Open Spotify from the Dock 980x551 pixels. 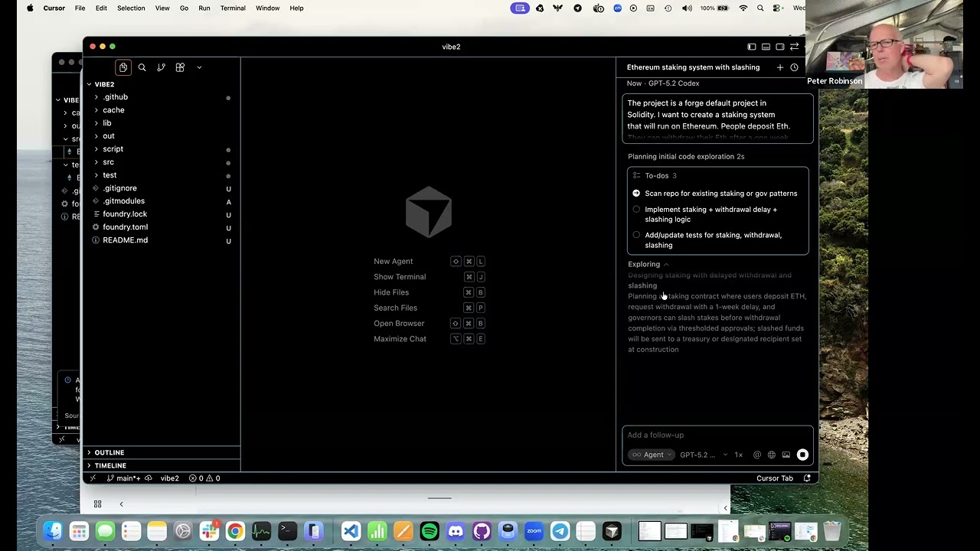[x=430, y=531]
